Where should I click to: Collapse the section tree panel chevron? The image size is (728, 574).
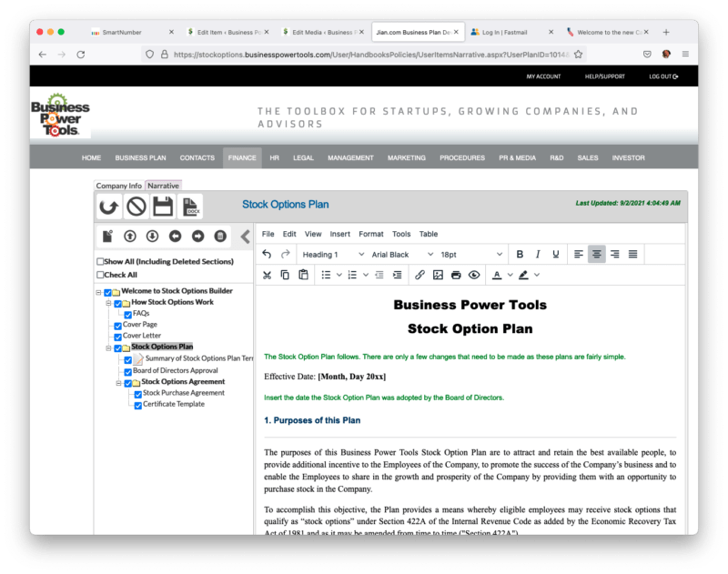245,237
